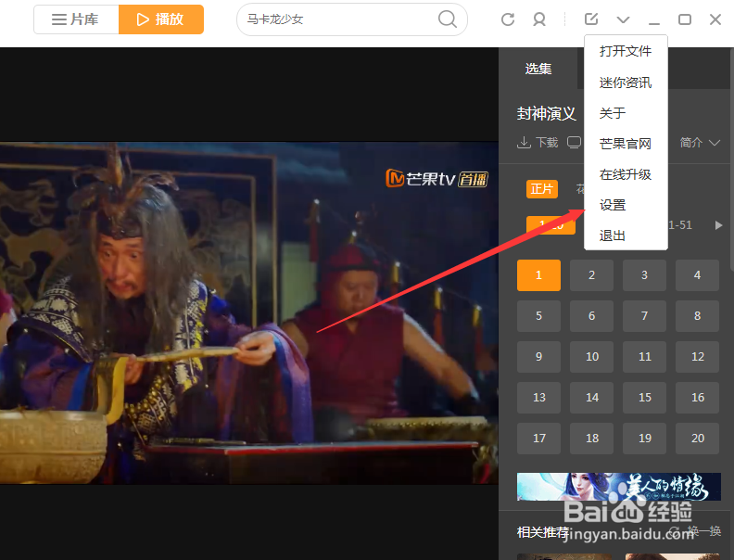Go to 芒果官网 from the menu

(x=626, y=144)
